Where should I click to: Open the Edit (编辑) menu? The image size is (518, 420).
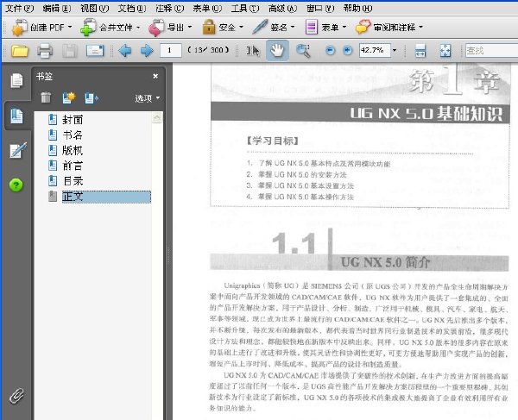coord(57,8)
